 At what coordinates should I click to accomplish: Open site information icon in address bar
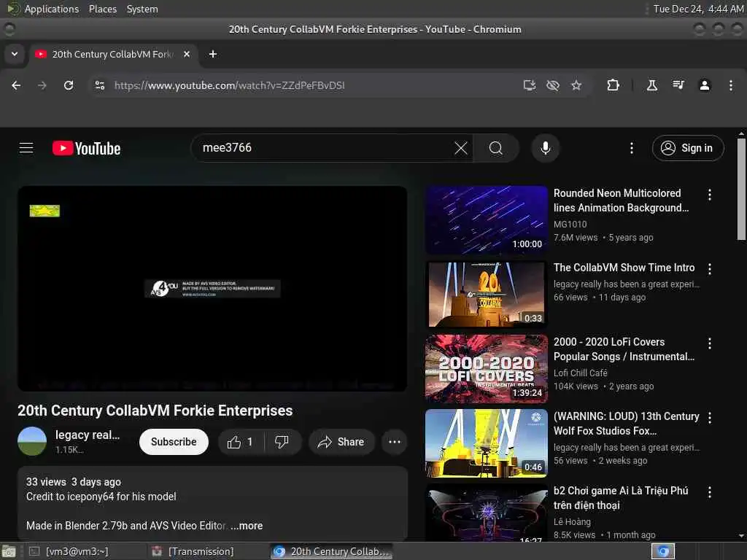pos(99,85)
